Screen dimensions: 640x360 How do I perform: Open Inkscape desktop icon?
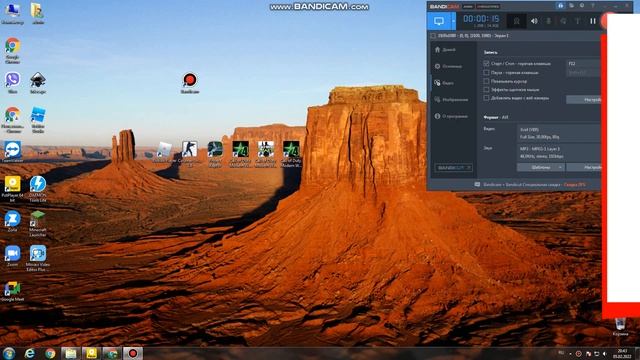tap(38, 83)
